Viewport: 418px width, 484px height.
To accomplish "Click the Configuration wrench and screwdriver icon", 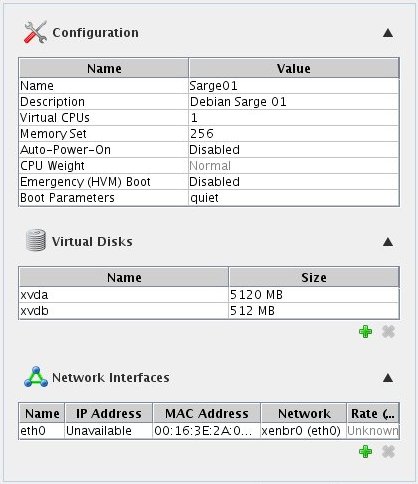I will click(x=35, y=32).
